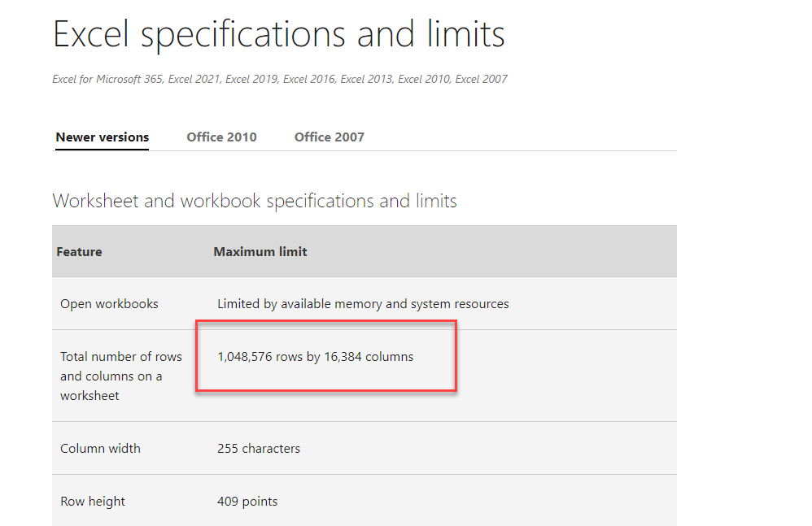Screen dimensions: 812x526
Task: Click the Maximum limit column header
Action: [x=260, y=252]
